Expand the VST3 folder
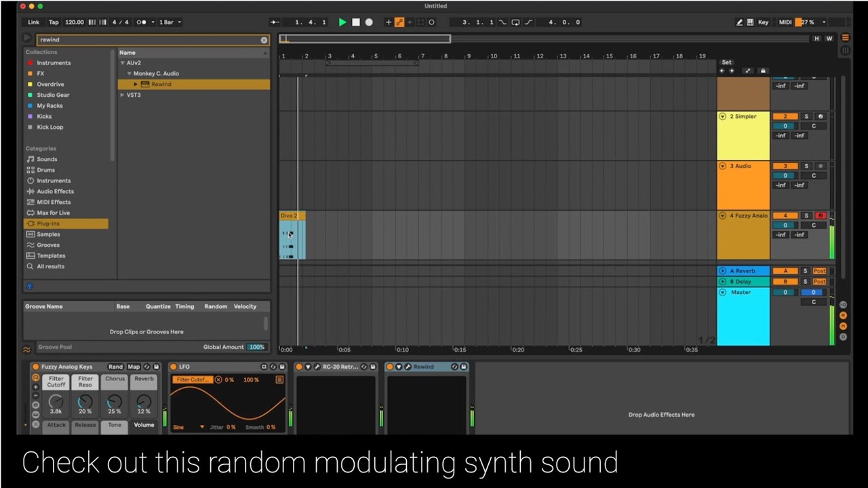The image size is (868, 488). [x=122, y=95]
